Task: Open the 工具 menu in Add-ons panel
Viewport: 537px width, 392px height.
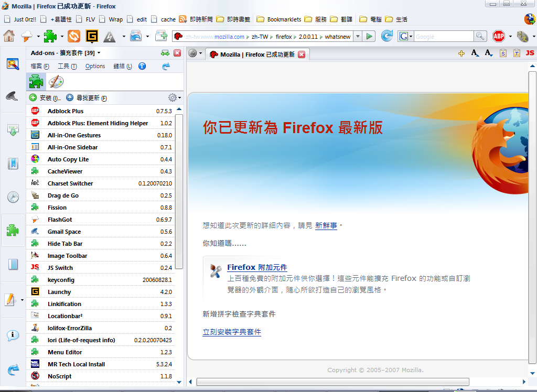Action: 67,67
